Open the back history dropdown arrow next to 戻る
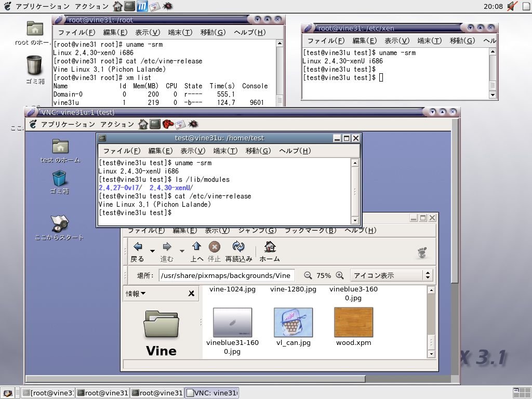 [x=152, y=251]
